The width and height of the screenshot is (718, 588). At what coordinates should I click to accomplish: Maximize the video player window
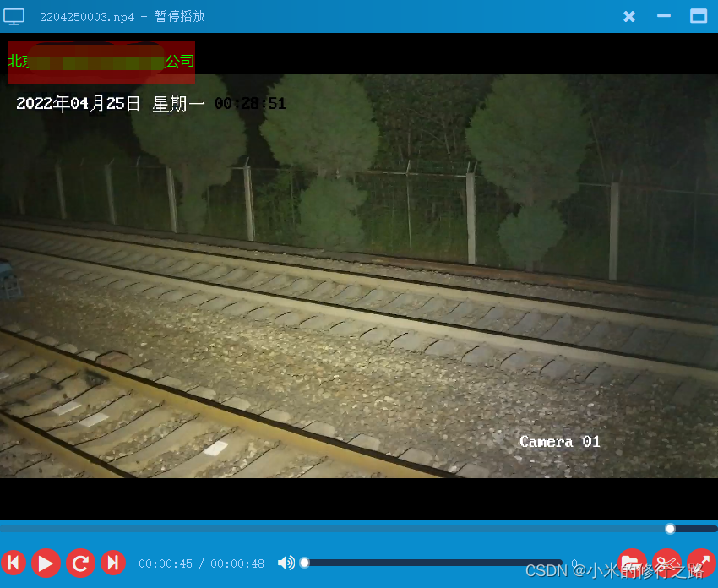(699, 16)
